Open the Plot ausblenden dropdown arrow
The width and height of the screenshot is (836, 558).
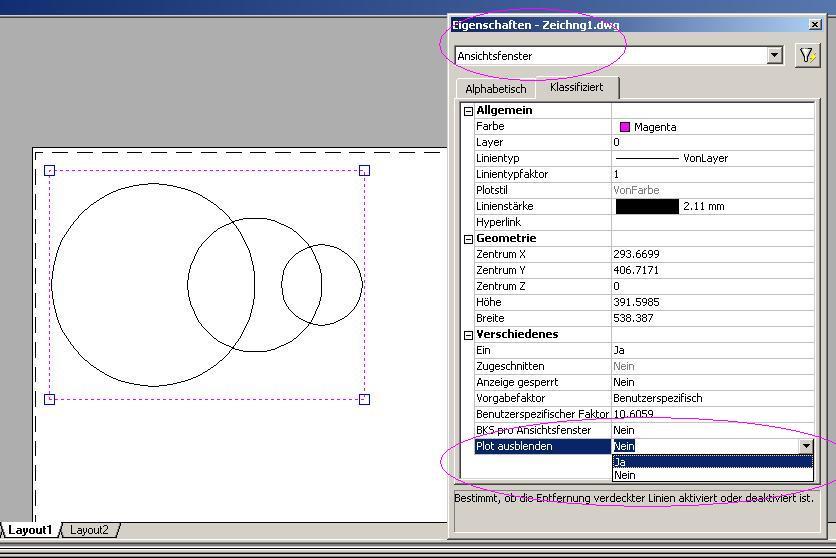(806, 446)
